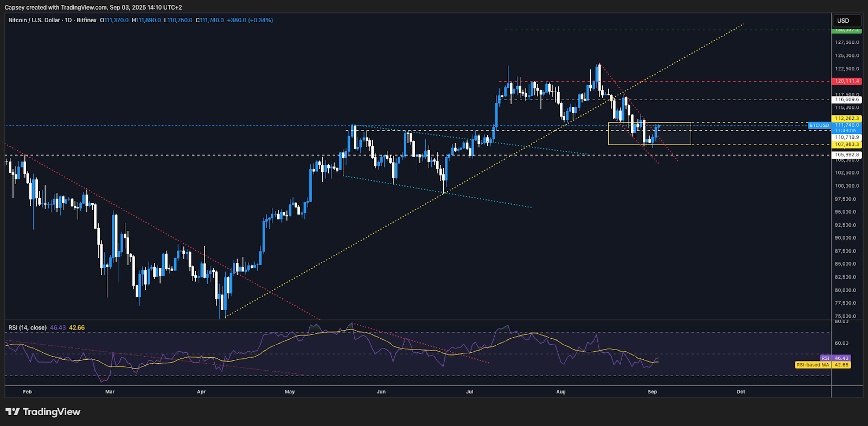This screenshot has width=868, height=426.
Task: Click the white 110,719.9 price label
Action: pos(846,138)
